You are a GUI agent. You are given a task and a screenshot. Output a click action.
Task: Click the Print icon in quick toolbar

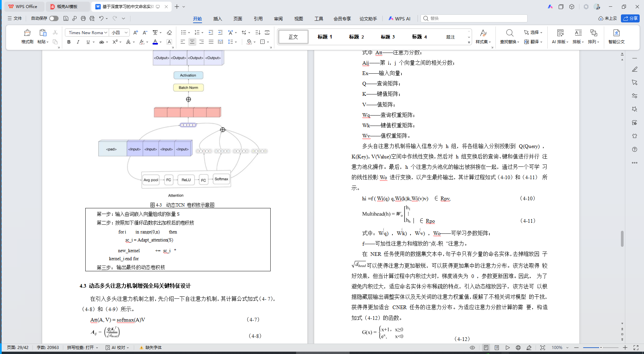[83, 18]
